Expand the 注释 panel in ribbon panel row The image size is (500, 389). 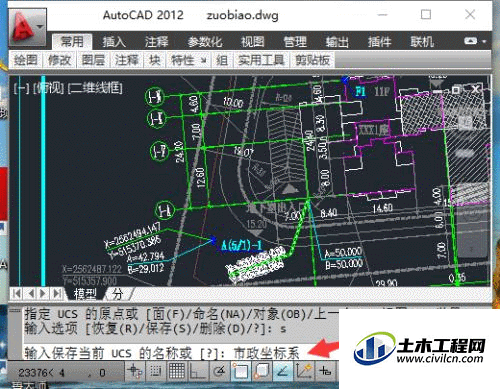[x=127, y=60]
